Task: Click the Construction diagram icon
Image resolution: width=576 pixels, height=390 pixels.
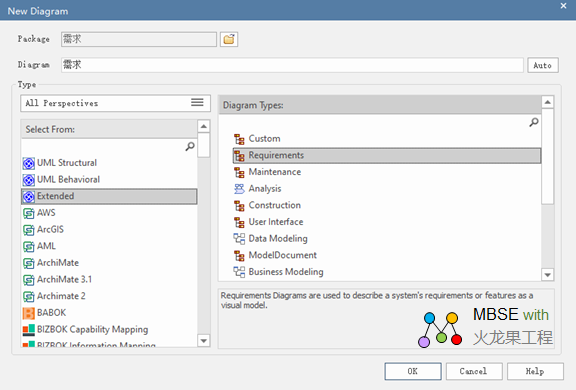Action: click(239, 206)
